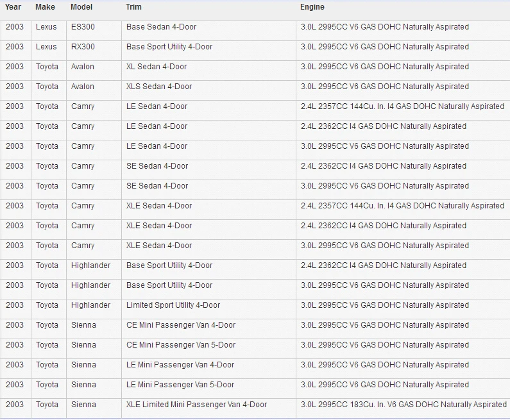Click Highlander in the Limited Sport Utility row
The image size is (510, 420).
90,305
